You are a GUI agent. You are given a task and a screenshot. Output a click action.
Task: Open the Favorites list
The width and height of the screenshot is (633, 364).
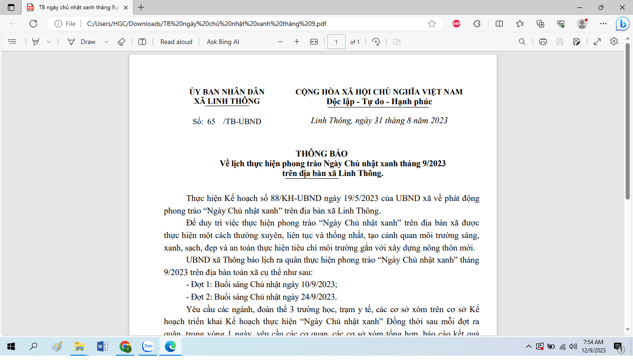click(x=520, y=24)
